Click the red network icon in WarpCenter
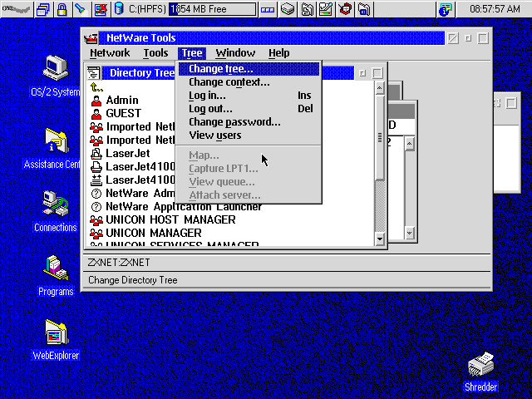The image size is (532, 399). point(345,9)
